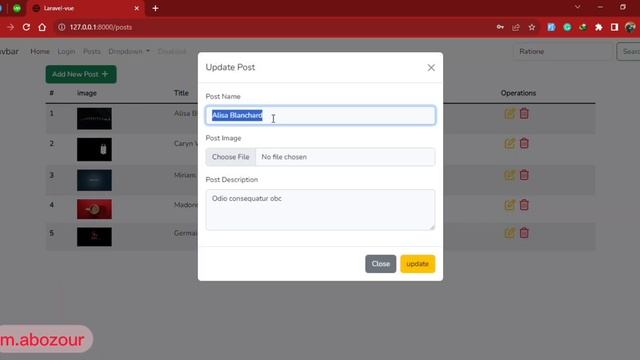Click the Post Name label

[223, 97]
